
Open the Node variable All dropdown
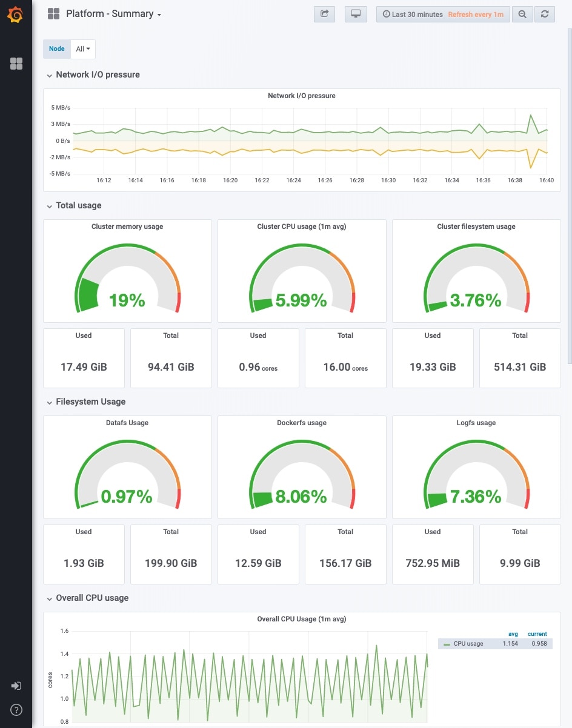[83, 49]
